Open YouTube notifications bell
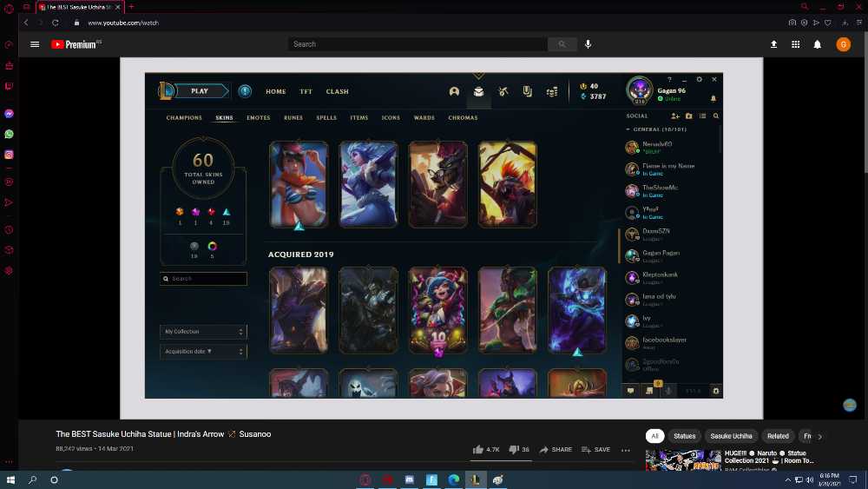This screenshot has height=489, width=868. click(x=817, y=44)
